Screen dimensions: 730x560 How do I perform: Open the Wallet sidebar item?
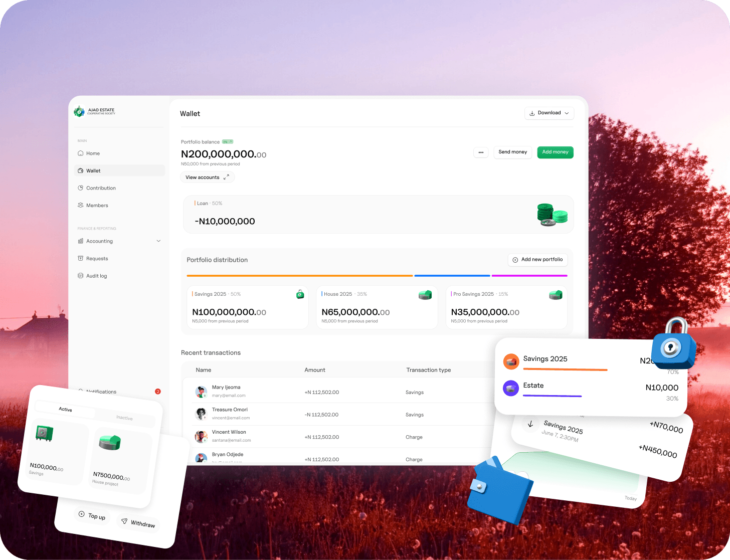[x=119, y=171]
